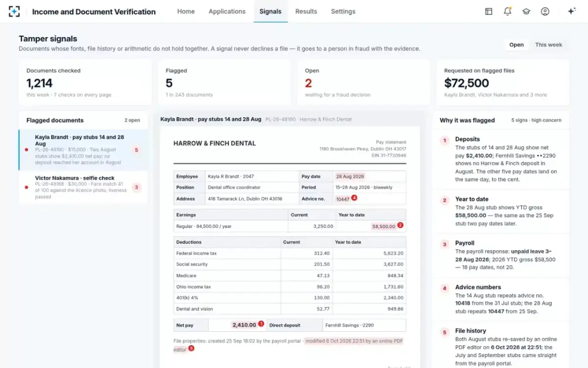Select Victor Nakamura selfie check document
Image resolution: width=588 pixels, height=368 pixels.
pos(83,187)
